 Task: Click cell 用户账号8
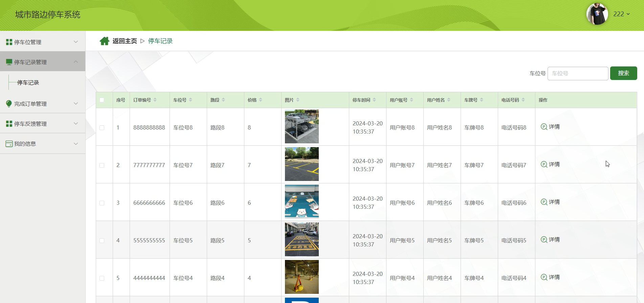[x=402, y=128]
